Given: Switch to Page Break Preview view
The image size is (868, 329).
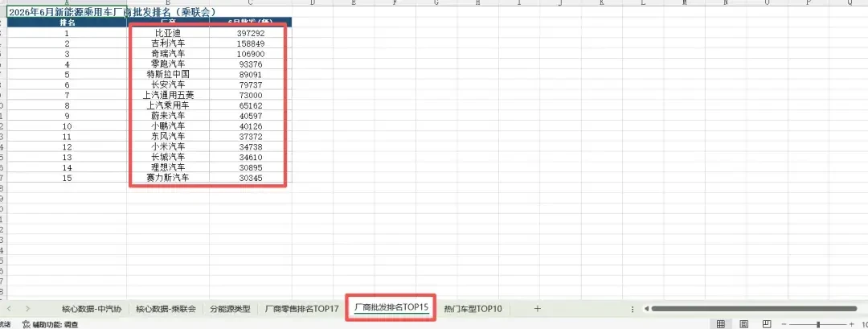Looking at the screenshot, I should click(767, 324).
